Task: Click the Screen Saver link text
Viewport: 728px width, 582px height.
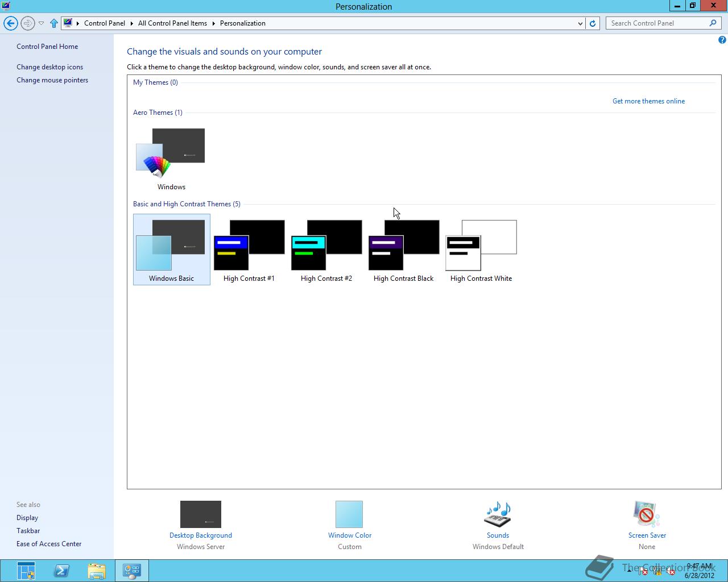Action: tap(647, 535)
